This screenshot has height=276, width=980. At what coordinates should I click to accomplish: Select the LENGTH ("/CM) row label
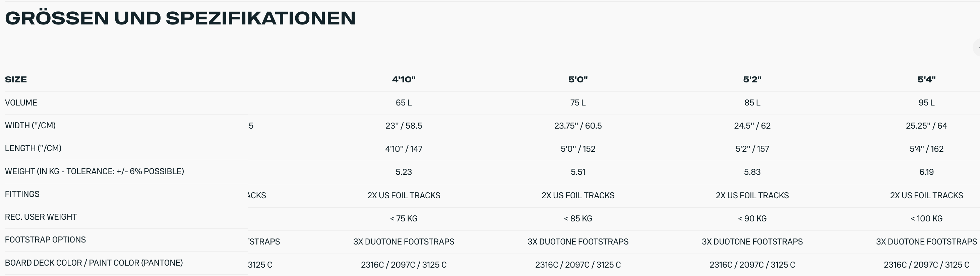coord(33,148)
